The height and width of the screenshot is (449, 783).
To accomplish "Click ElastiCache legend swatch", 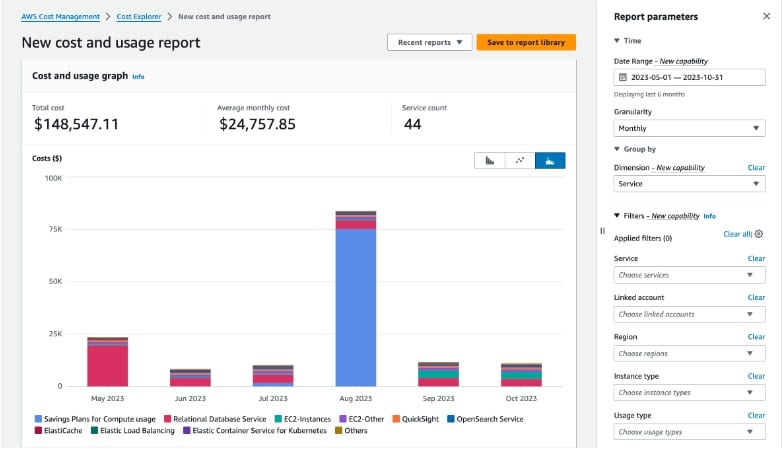I will click(38, 431).
